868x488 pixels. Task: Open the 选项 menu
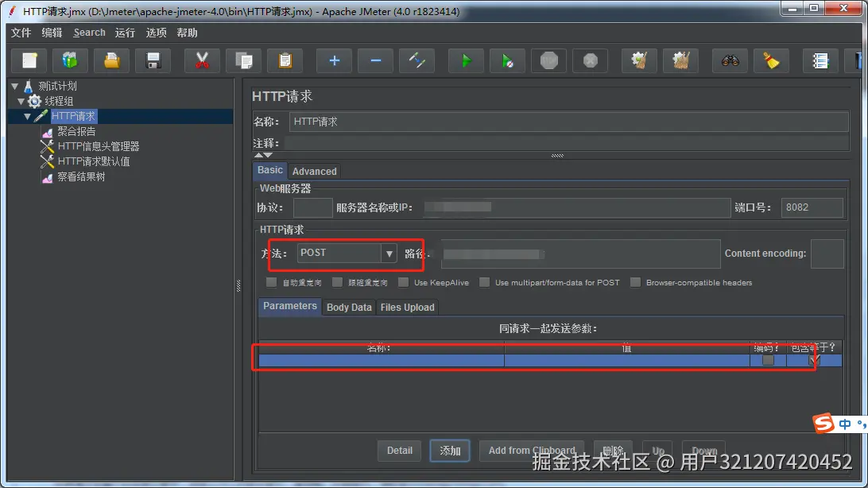click(x=156, y=33)
